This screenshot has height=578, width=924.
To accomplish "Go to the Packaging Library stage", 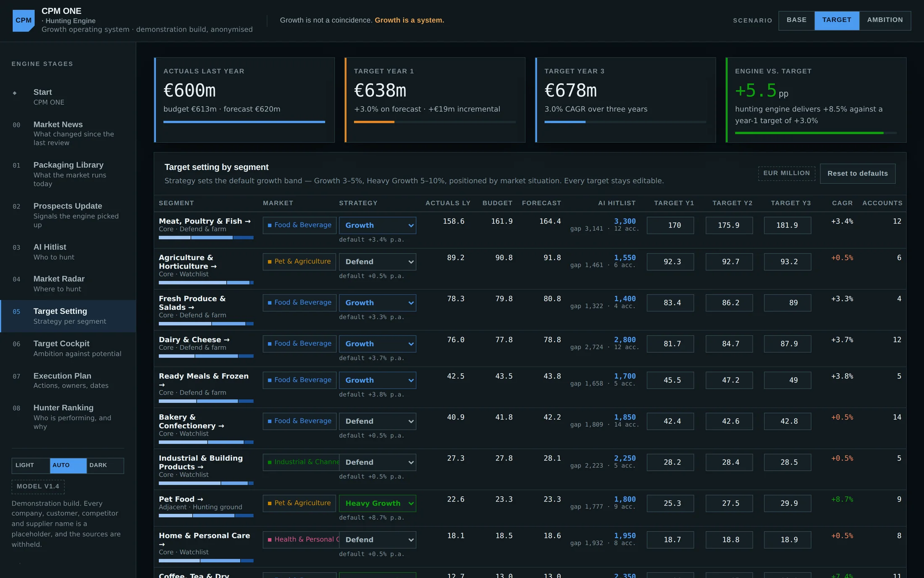I will pos(68,174).
